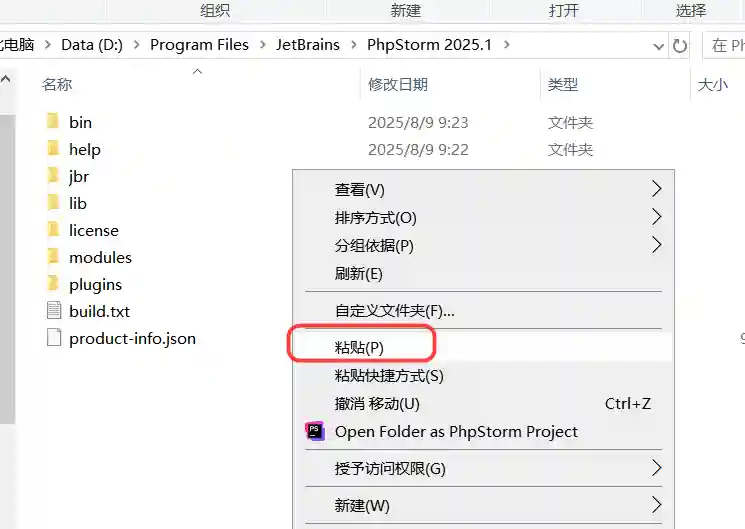Click the bin folder icon

[53, 122]
